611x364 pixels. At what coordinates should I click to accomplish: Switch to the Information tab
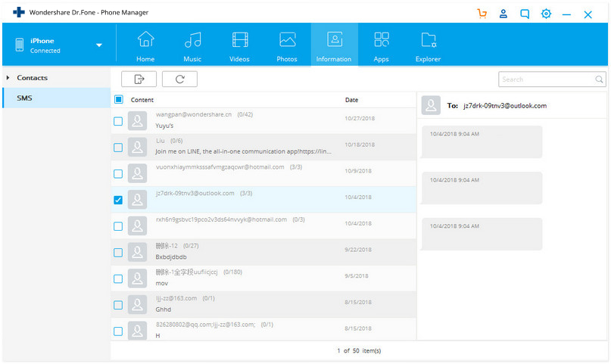(x=334, y=45)
